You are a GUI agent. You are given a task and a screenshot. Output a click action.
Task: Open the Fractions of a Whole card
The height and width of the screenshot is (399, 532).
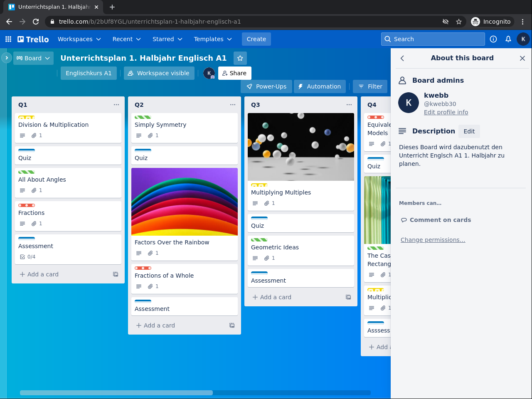coord(185,279)
